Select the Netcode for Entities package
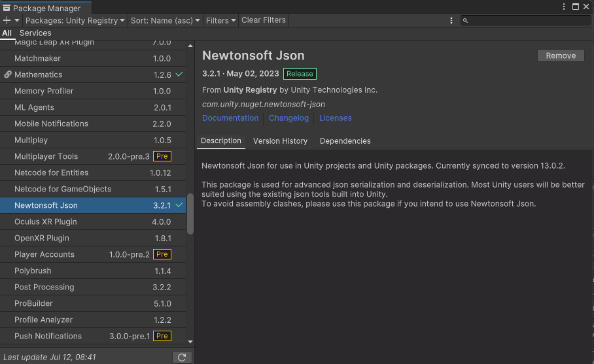This screenshot has width=594, height=364. [x=93, y=173]
